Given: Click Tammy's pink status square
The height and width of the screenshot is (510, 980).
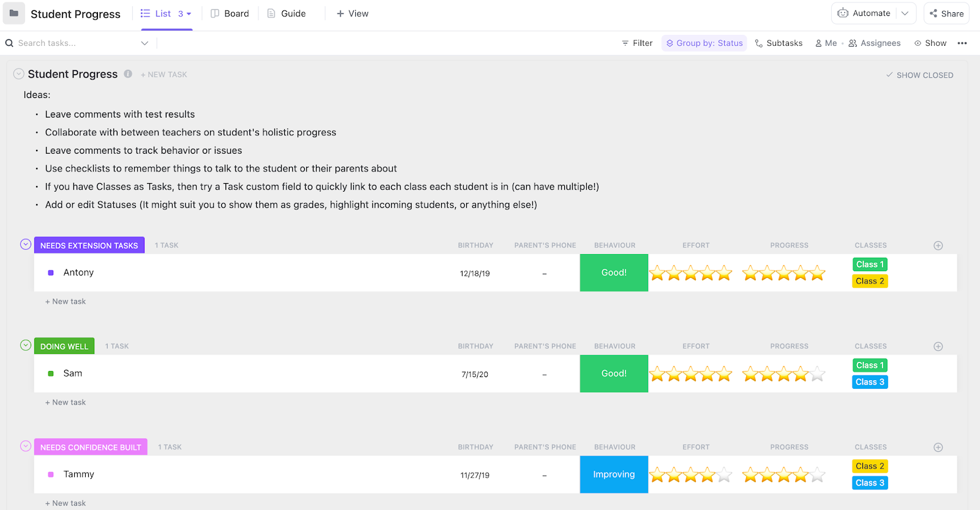Looking at the screenshot, I should pos(51,474).
